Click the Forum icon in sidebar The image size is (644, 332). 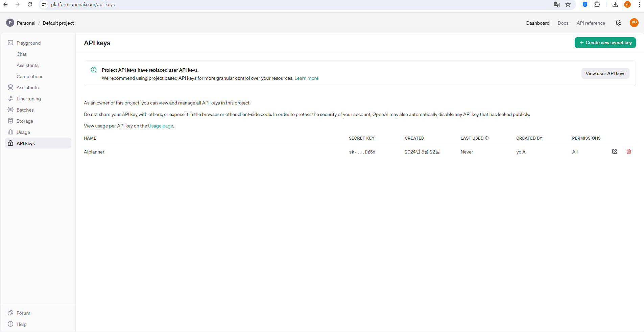click(x=10, y=313)
